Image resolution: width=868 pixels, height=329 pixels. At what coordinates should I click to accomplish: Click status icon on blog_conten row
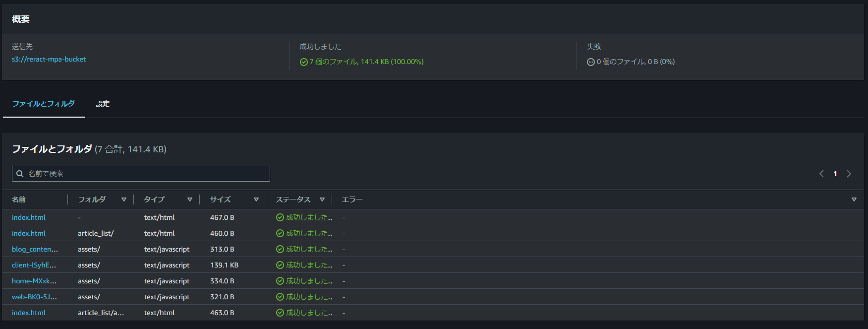(279, 249)
